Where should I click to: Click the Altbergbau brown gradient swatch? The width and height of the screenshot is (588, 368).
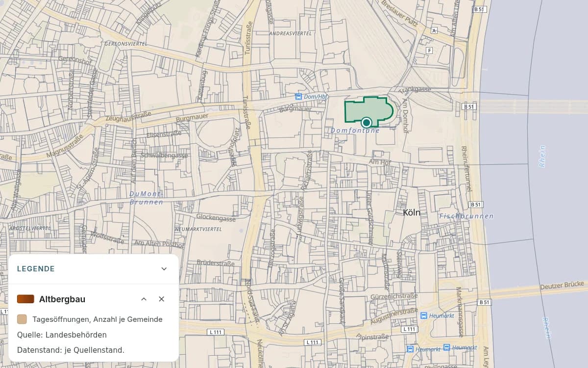point(25,299)
